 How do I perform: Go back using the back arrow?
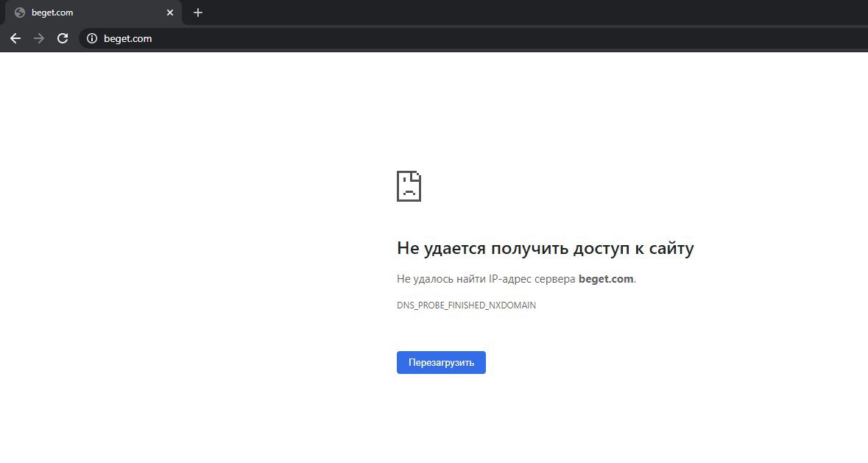tap(15, 38)
